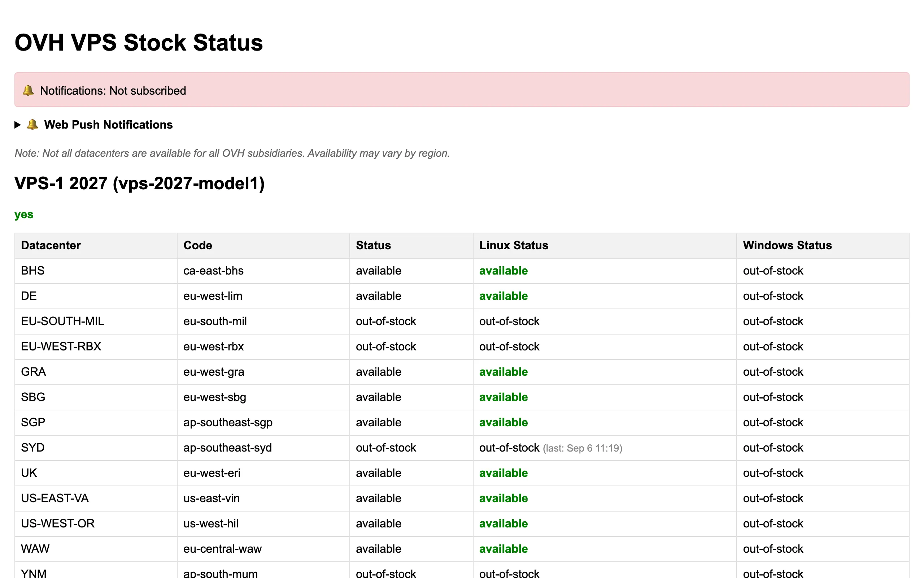Select the SYD datacenter cell
Screen dimensions: 924x578
pyautogui.click(x=96, y=447)
